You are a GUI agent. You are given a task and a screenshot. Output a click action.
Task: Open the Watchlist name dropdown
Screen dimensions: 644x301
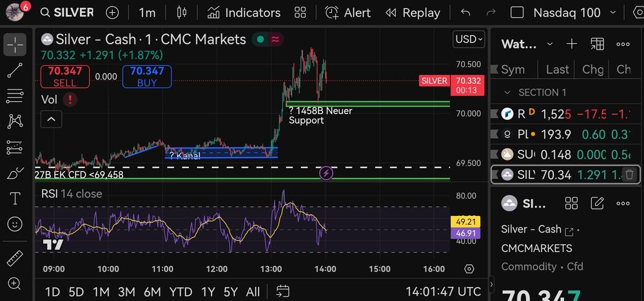pos(527,44)
